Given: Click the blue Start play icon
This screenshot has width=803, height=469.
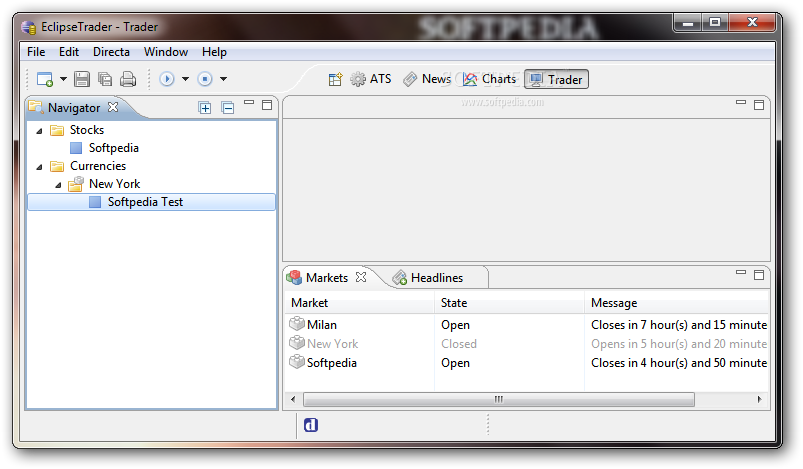Looking at the screenshot, I should tap(167, 79).
